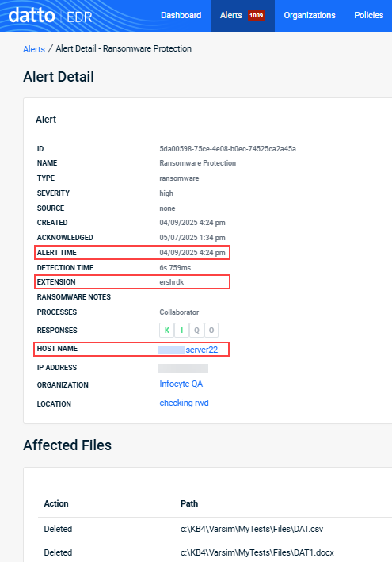Click the Path column header
This screenshot has width=392, height=562.
189,503
